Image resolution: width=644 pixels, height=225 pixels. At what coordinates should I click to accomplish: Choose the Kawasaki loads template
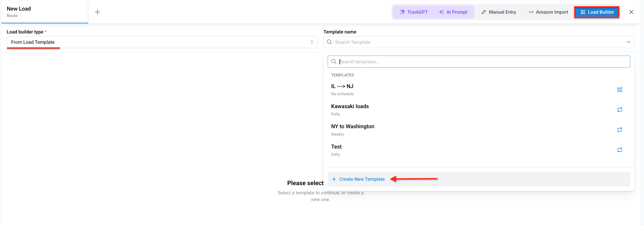pos(479,110)
